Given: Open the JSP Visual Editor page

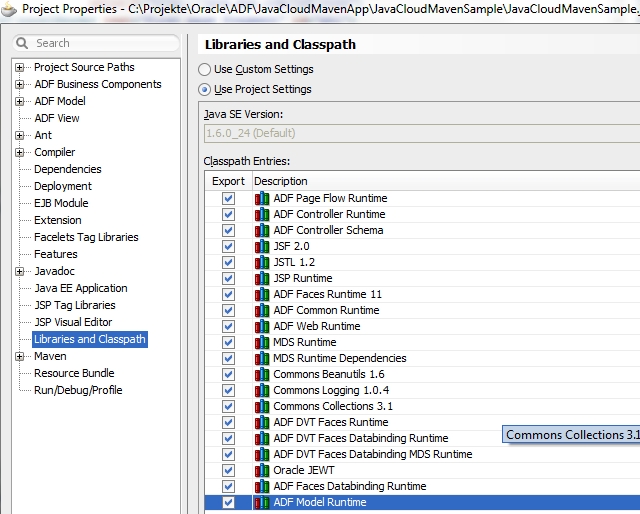Looking at the screenshot, I should tap(73, 322).
